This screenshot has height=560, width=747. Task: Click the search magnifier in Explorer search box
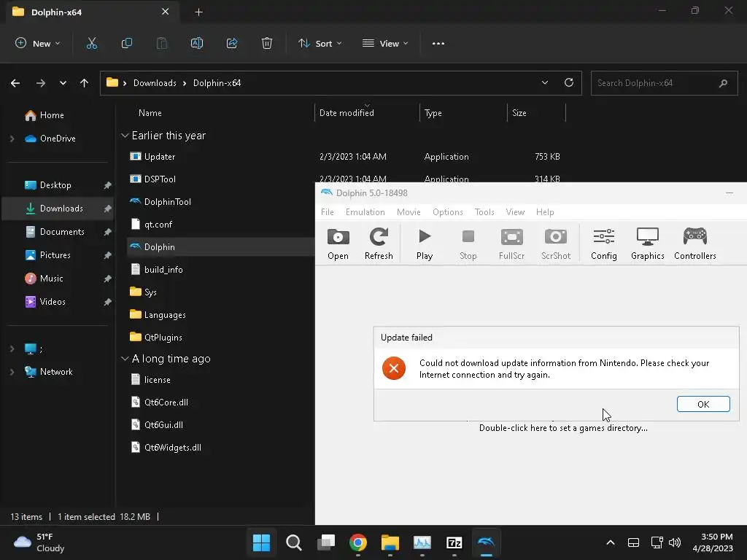723,83
